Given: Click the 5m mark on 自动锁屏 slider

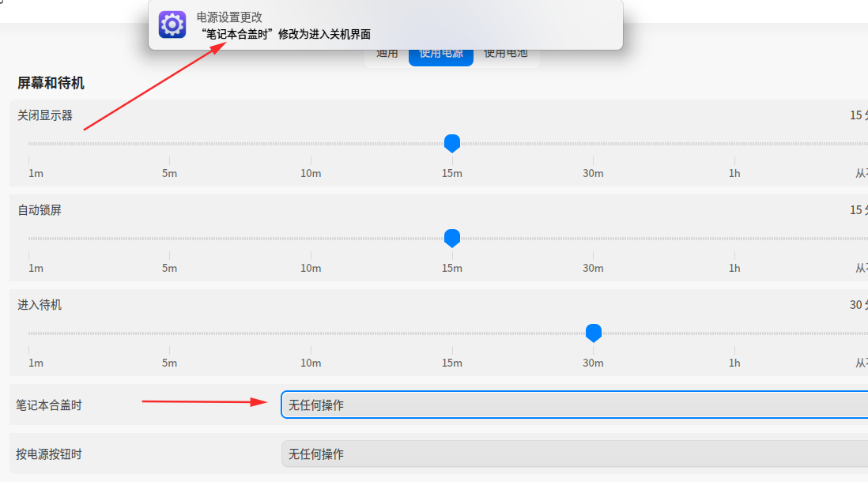Looking at the screenshot, I should pos(169,269).
